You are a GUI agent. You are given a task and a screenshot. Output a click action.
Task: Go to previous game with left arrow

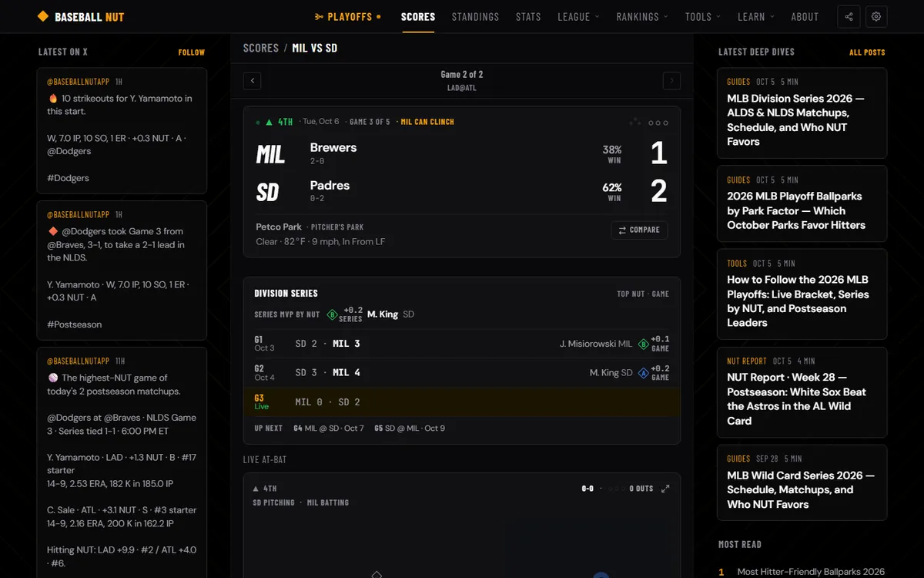click(x=252, y=81)
